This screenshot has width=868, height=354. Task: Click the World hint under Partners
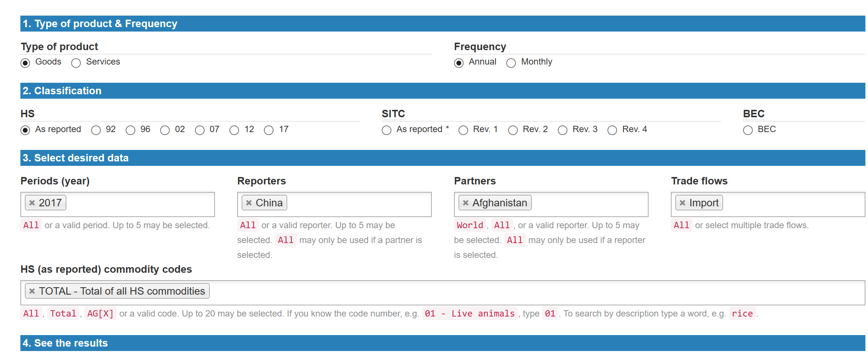tap(470, 225)
